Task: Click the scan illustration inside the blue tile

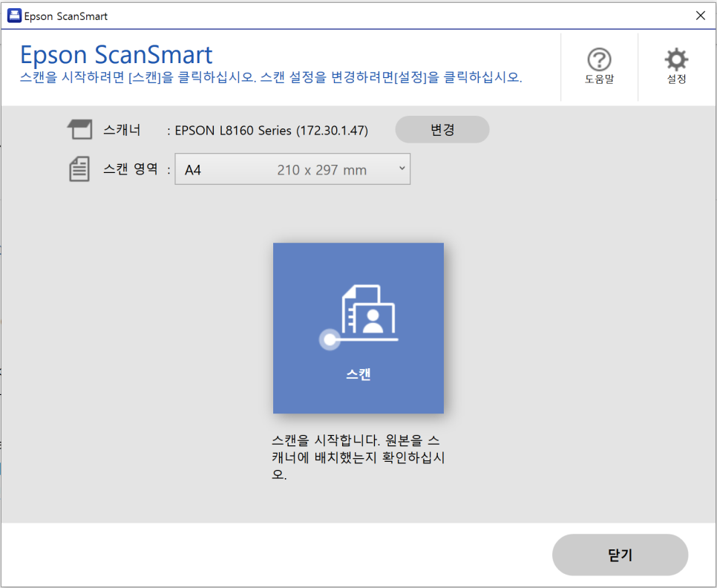Action: 358,314
